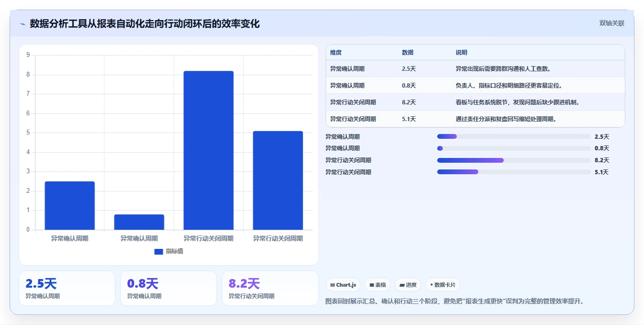
Task: Open the purple 8.2天 data card
Action: pos(270,288)
